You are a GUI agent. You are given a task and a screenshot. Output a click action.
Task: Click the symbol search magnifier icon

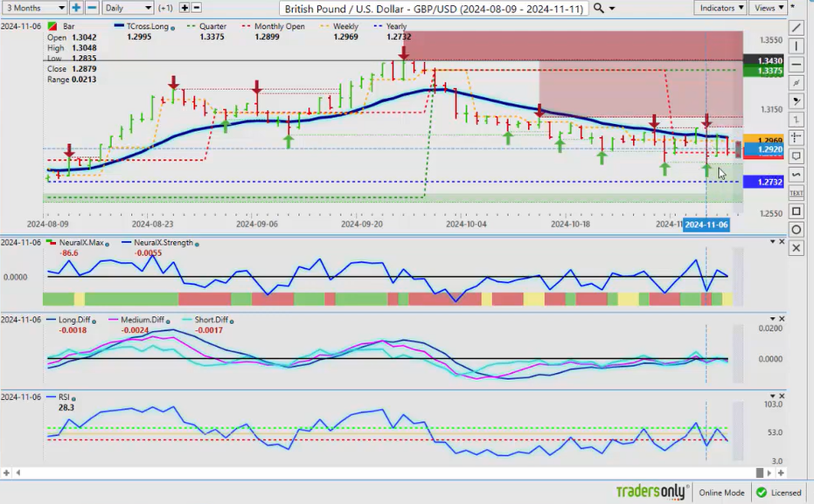[x=598, y=8]
